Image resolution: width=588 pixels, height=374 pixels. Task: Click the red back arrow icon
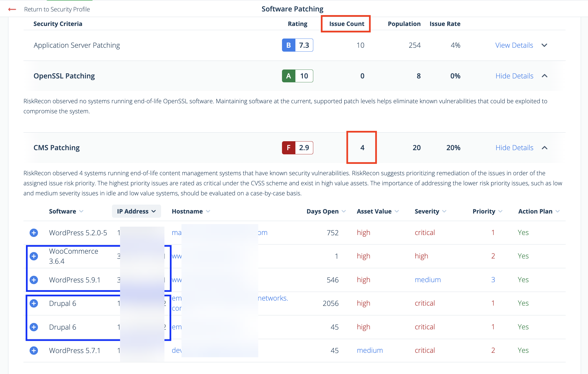coord(12,9)
